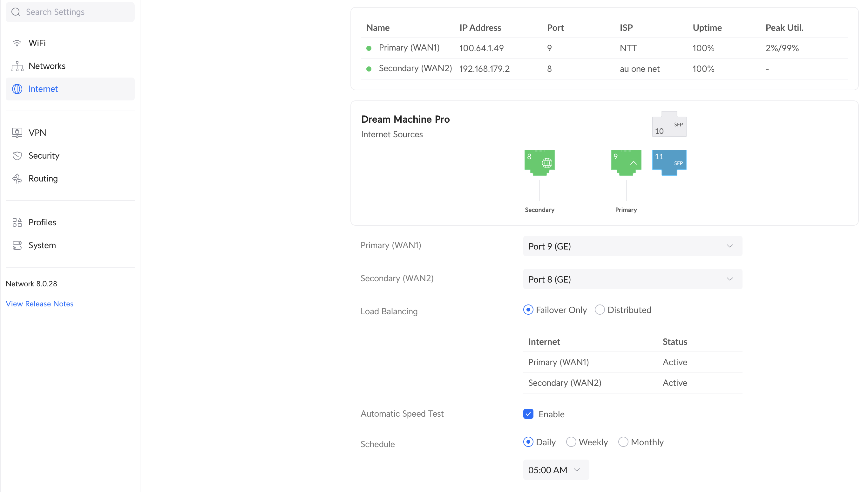
Task: Uncheck Automatic Speed Test Enable checkbox
Action: [x=528, y=414]
